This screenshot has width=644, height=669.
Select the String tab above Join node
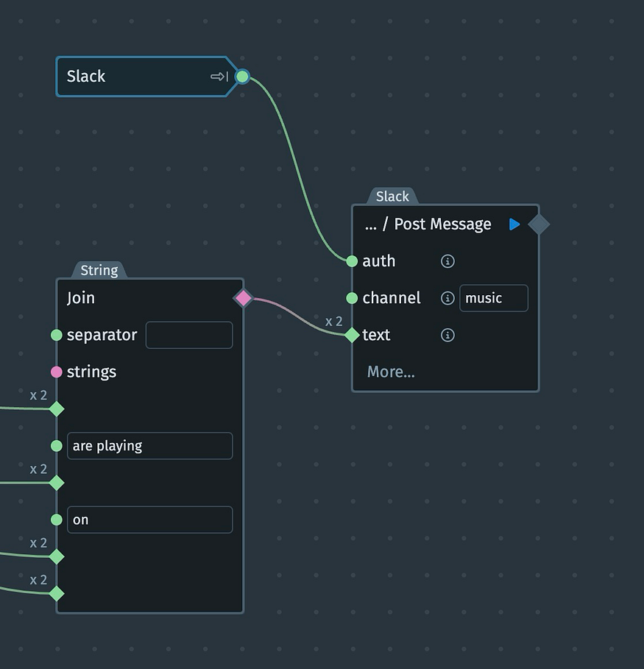[99, 270]
